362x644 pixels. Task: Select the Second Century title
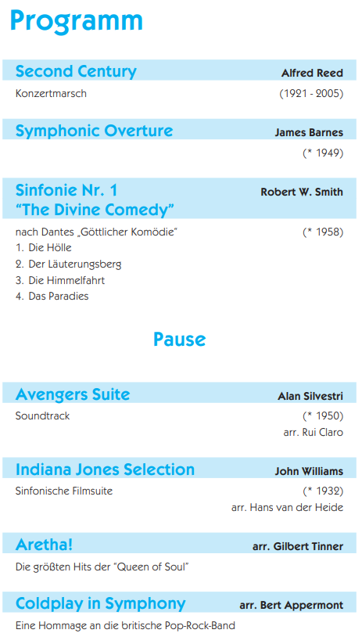tap(76, 71)
